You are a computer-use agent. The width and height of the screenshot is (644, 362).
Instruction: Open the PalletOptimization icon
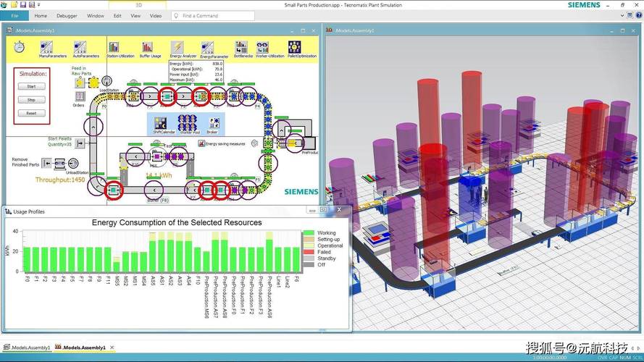295,47
